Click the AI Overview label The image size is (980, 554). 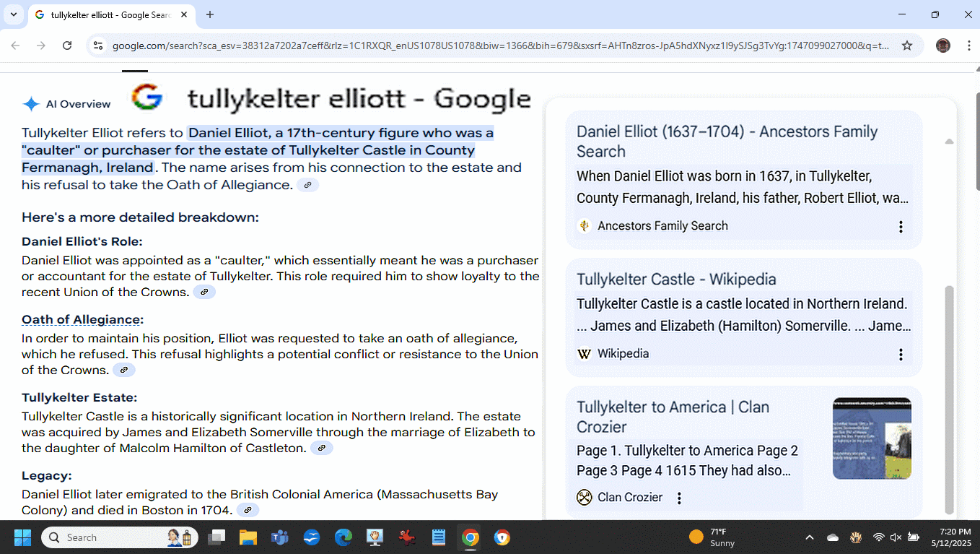click(x=79, y=104)
